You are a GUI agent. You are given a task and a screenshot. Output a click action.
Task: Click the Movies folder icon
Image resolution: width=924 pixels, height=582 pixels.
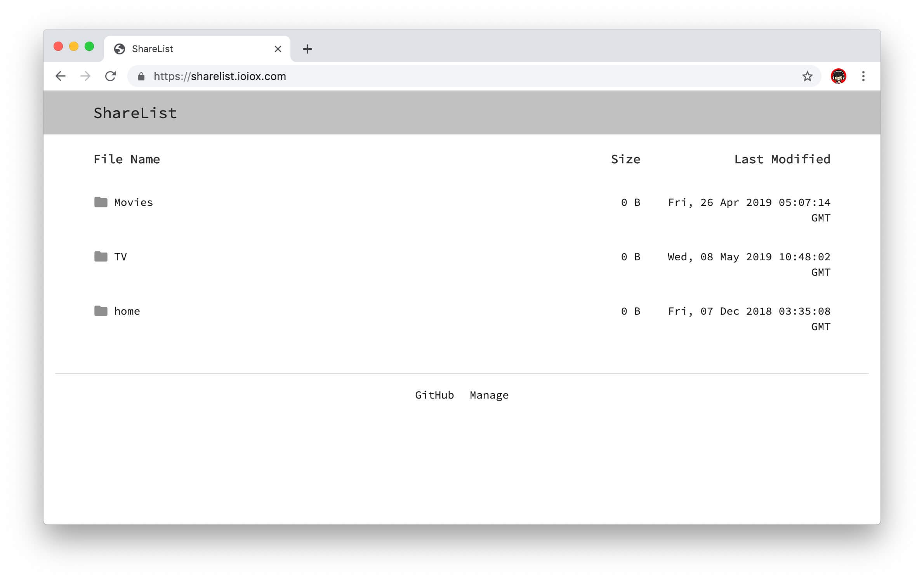[101, 202]
